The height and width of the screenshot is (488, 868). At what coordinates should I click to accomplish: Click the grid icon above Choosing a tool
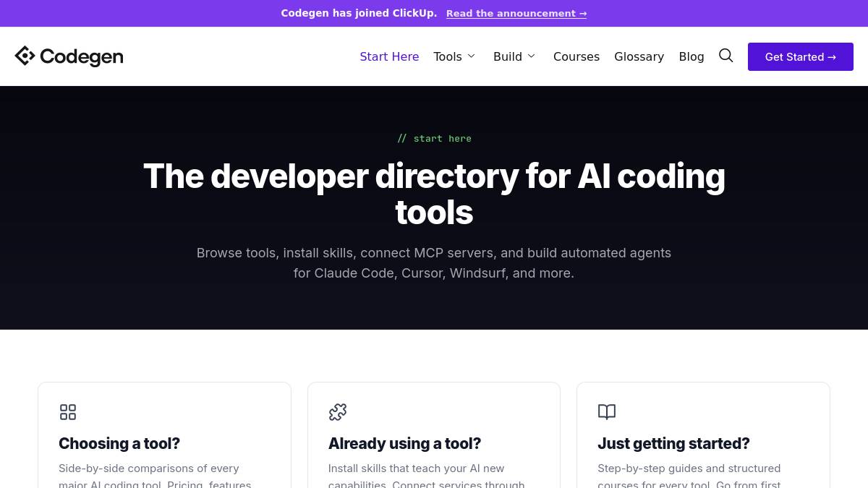tap(68, 412)
